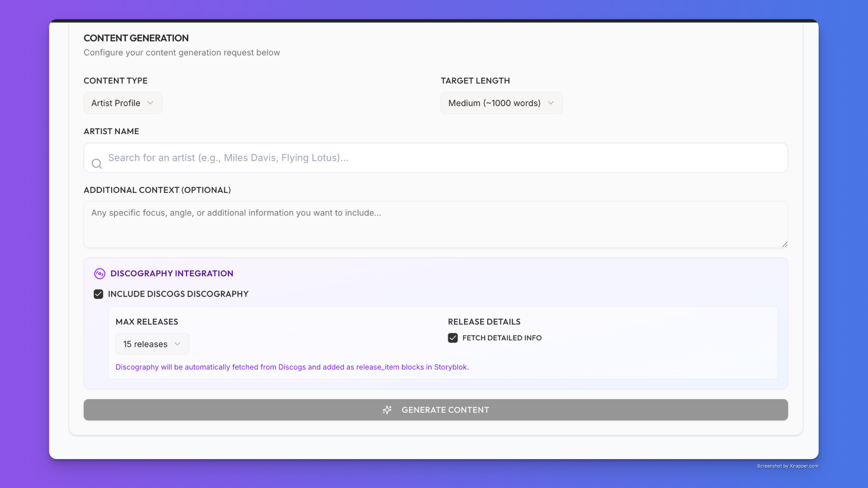Viewport: 868px width, 488px height.
Task: Open the Medium (~1000 words) length dropdown
Action: (x=494, y=103)
